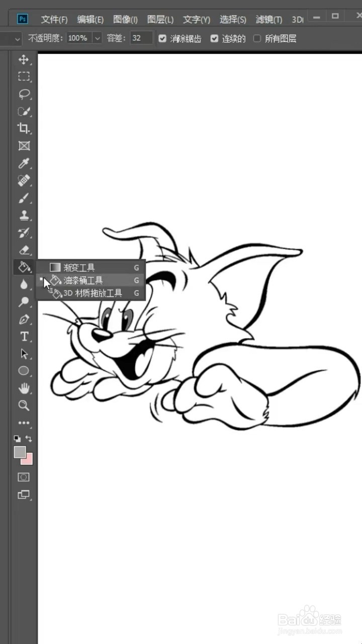Open the 编辑(E) menu

pos(90,20)
